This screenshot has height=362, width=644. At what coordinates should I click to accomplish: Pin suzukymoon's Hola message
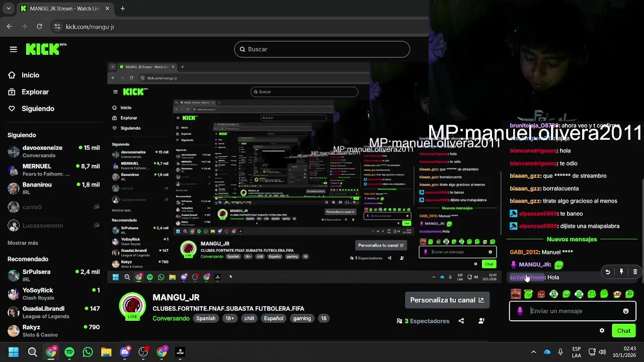pyautogui.click(x=621, y=272)
